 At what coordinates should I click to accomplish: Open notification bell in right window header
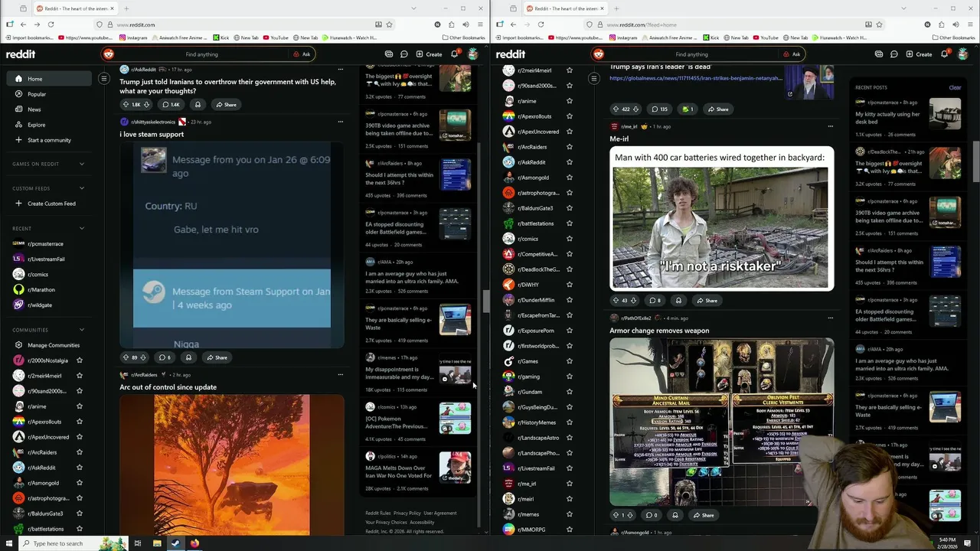(944, 54)
